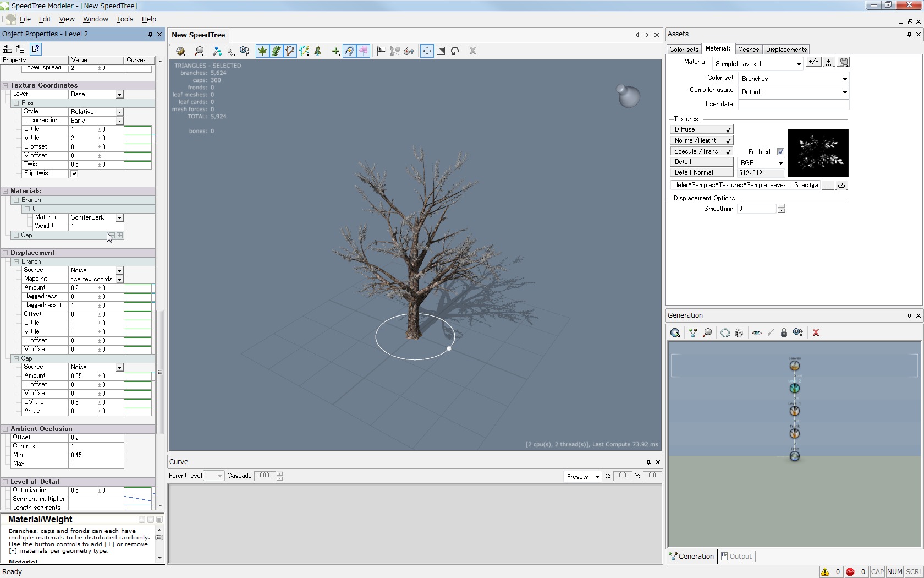The height and width of the screenshot is (578, 924).
Task: Switch to the Meshes tab
Action: [748, 50]
